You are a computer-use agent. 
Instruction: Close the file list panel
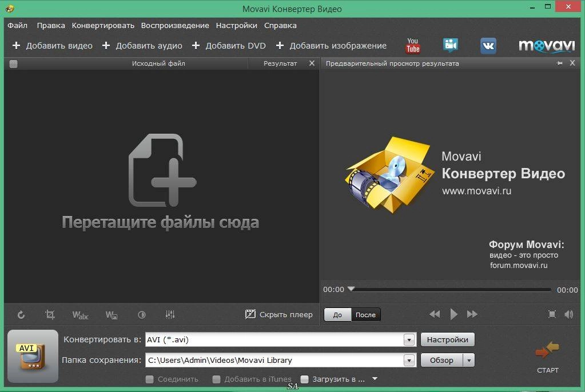(x=312, y=63)
